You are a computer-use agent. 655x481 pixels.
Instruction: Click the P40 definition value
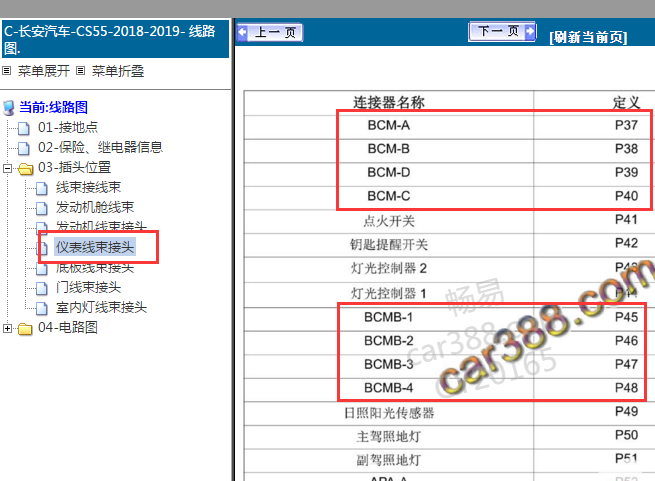pos(626,196)
